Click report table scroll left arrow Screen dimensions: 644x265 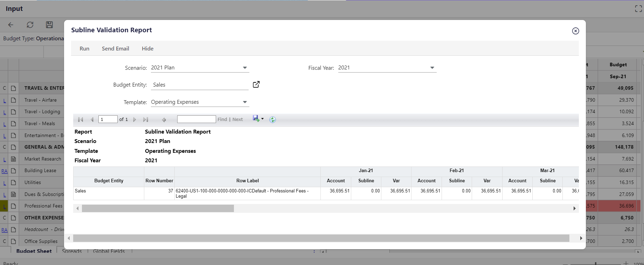[77, 209]
